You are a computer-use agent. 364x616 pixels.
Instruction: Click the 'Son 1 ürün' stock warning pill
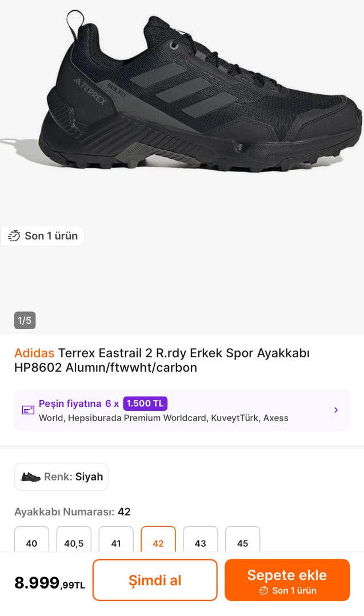43,235
